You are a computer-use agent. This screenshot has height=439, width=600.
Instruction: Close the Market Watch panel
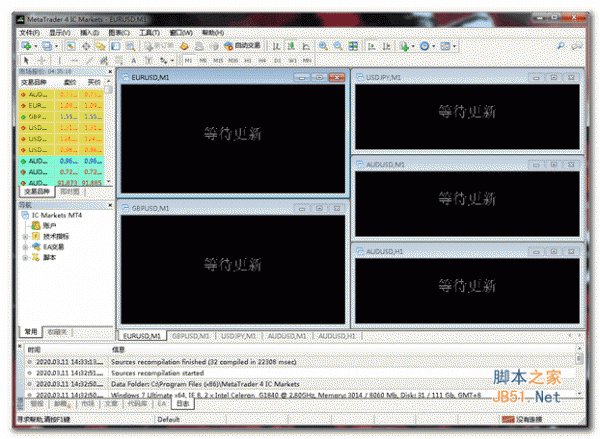coord(110,72)
